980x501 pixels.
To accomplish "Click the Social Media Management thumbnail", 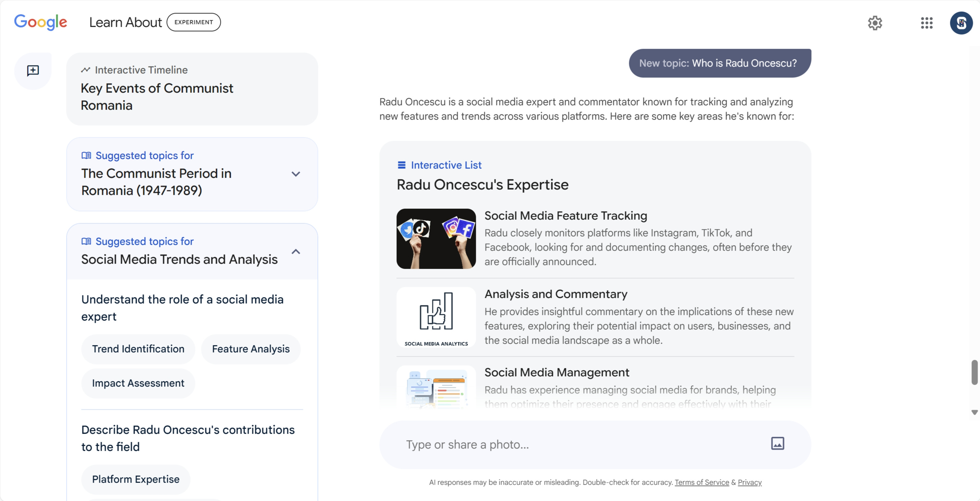I will point(436,387).
